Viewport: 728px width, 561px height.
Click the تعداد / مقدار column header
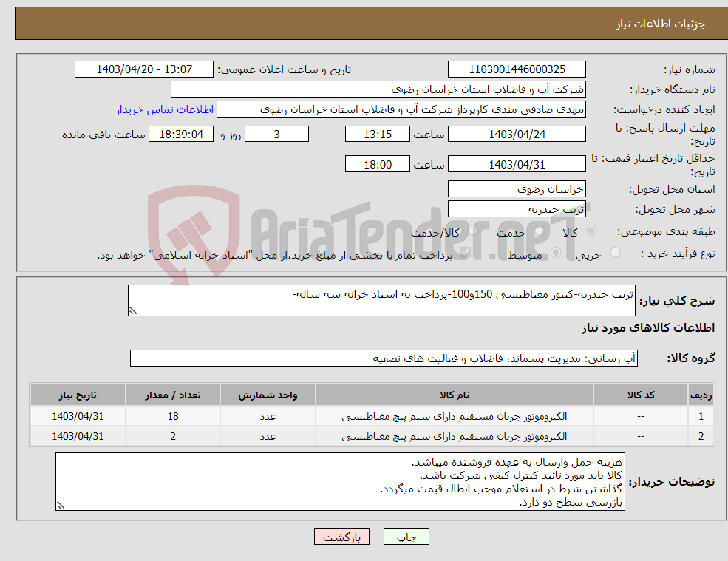click(173, 395)
